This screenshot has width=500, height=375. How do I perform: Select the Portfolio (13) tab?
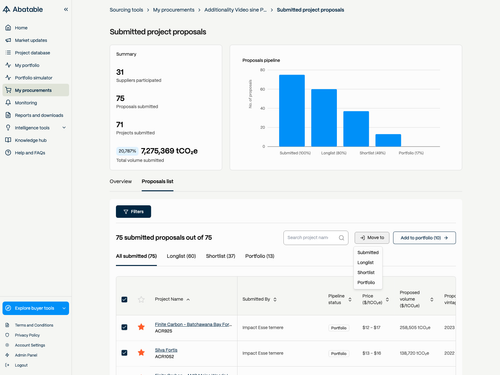(x=260, y=256)
